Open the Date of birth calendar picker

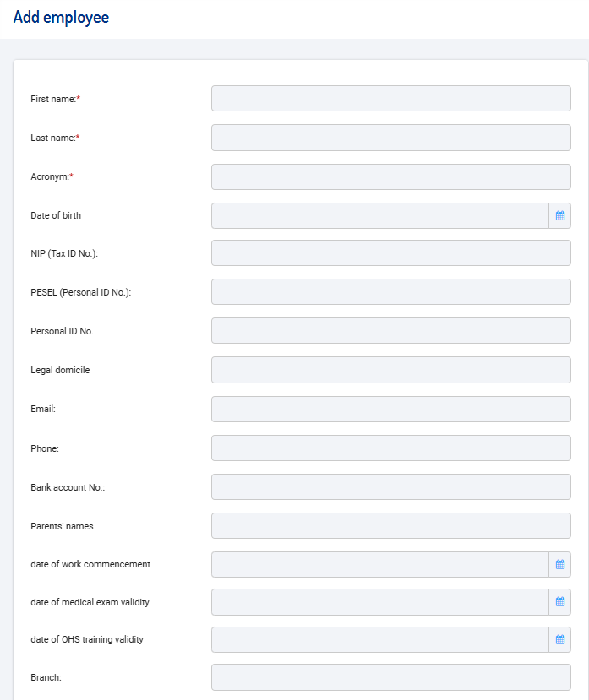click(x=560, y=215)
